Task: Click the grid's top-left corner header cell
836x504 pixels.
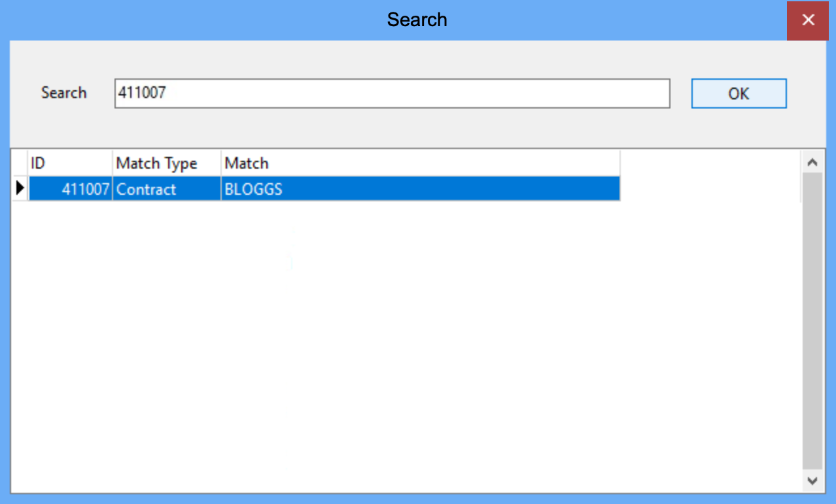Action: pos(20,163)
